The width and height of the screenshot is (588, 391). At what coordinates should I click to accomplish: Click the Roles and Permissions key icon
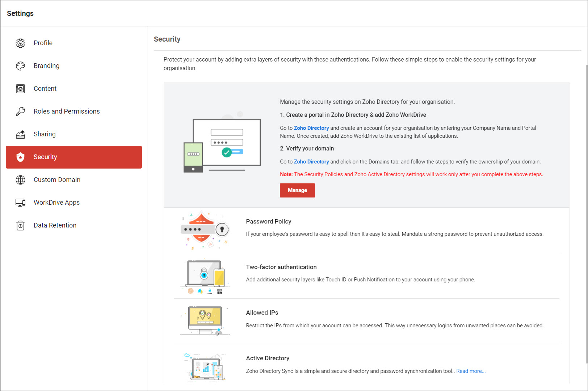coord(21,111)
